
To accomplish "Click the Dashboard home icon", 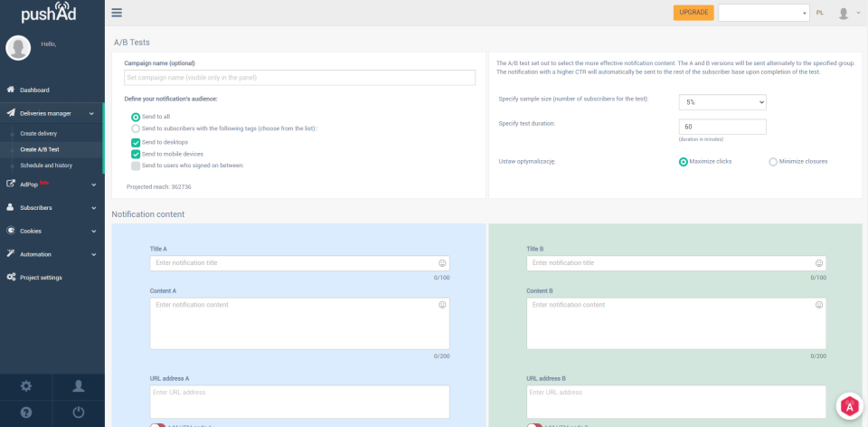I will (x=11, y=90).
